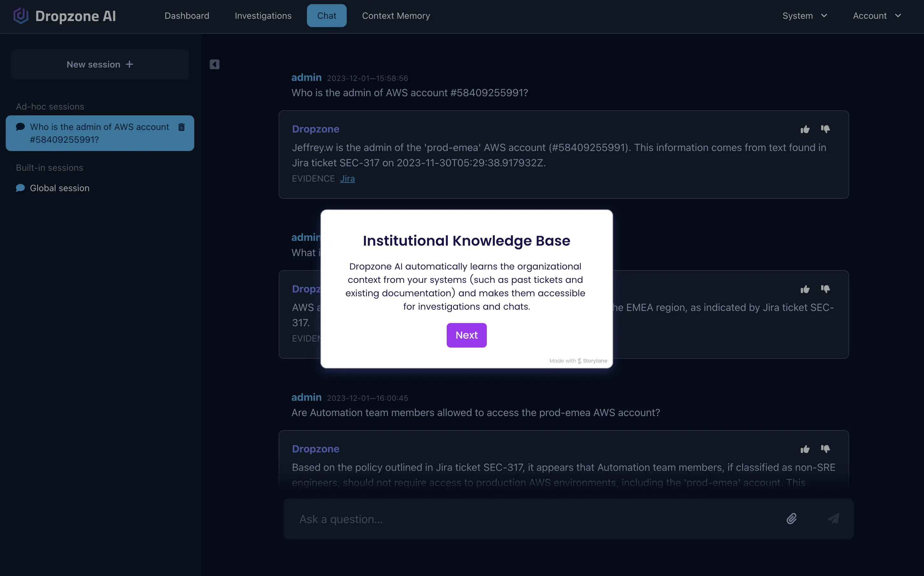Collapse the sessions sidebar panel
Viewport: 924px width, 576px height.
pyautogui.click(x=214, y=64)
